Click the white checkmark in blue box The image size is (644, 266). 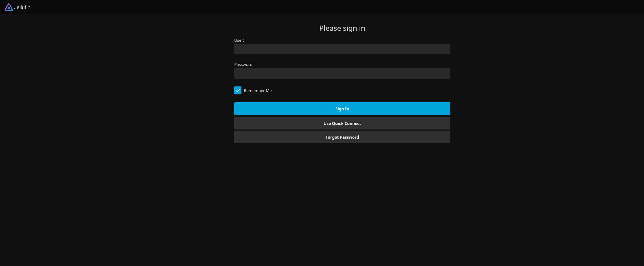point(238,90)
